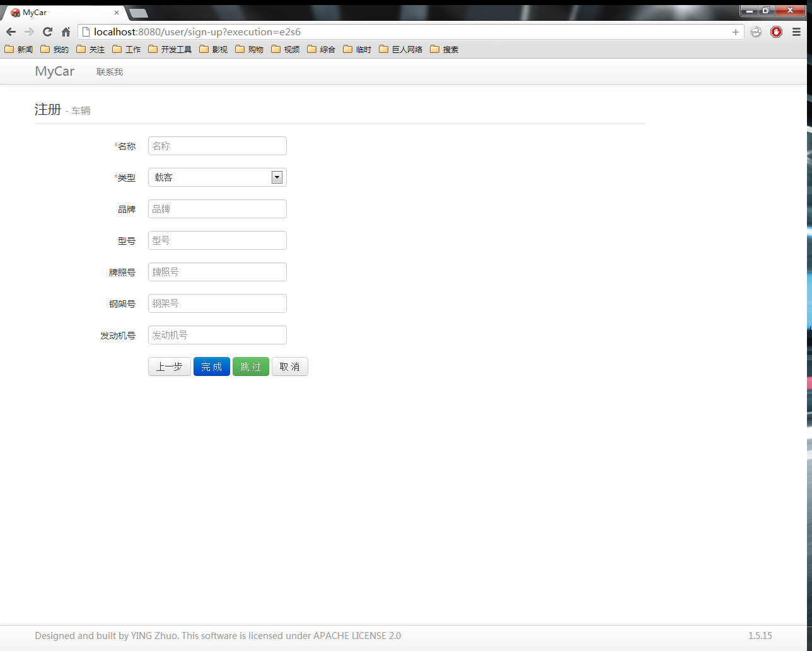This screenshot has width=812, height=651.
Task: Open the 开发工具 bookmarks folder
Action: click(170, 49)
